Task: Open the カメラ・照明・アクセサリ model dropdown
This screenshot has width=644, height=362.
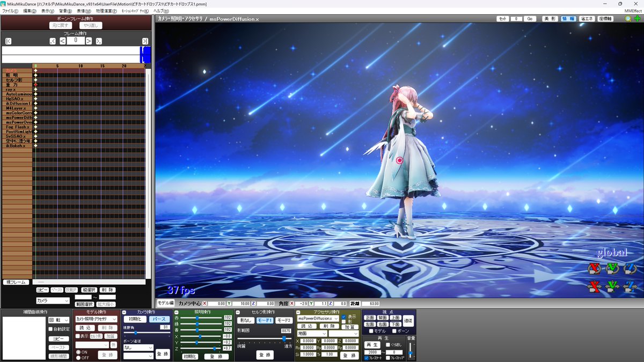Action: [97, 319]
